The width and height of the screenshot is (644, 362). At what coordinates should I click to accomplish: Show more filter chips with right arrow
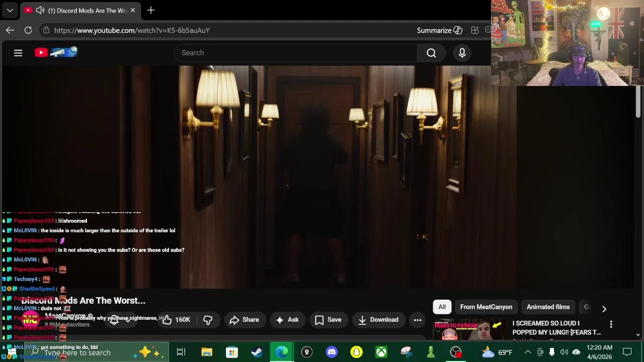pyautogui.click(x=604, y=309)
